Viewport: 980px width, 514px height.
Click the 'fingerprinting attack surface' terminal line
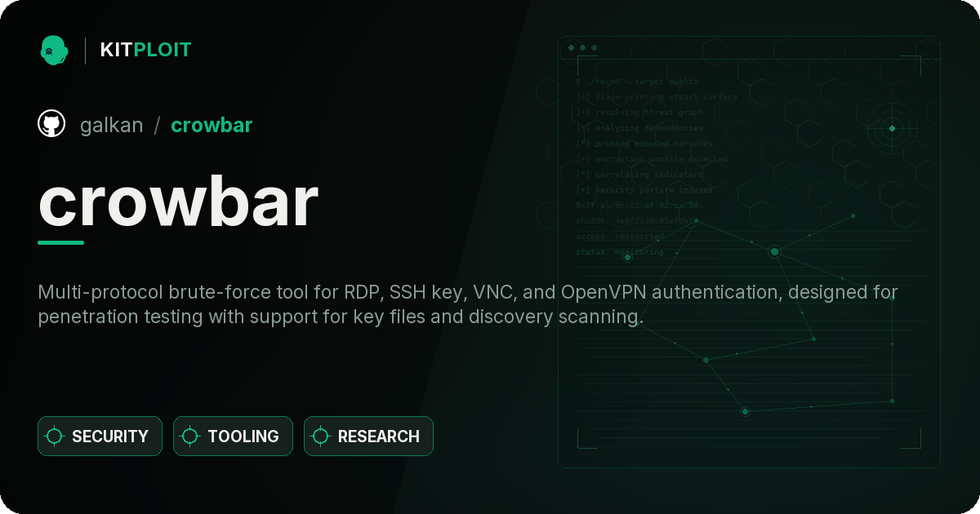656,97
